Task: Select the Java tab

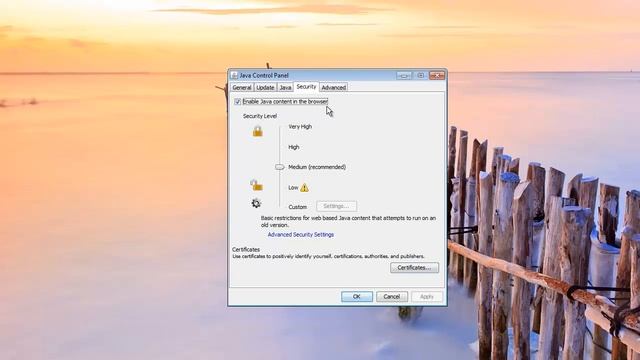Action: coord(285,87)
